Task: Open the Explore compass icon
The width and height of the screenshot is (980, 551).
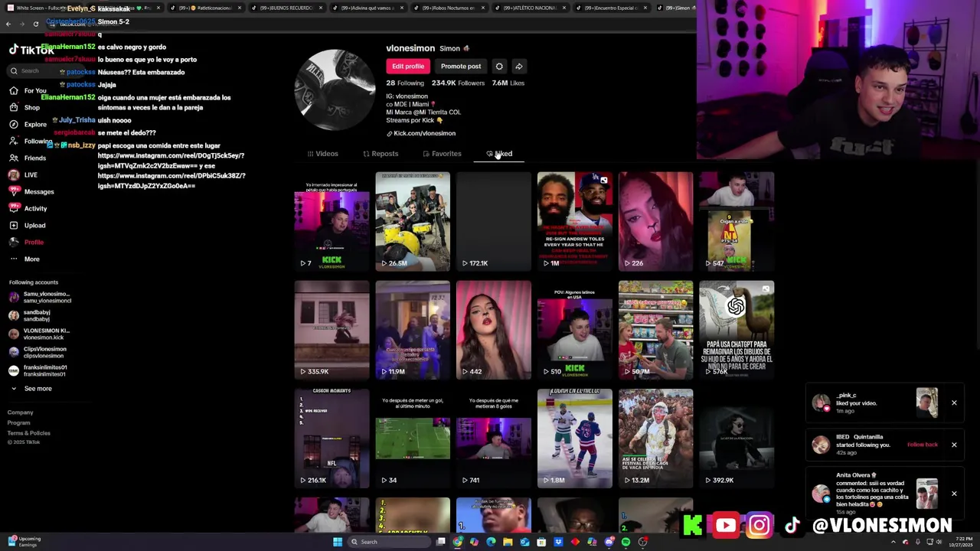Action: click(14, 124)
